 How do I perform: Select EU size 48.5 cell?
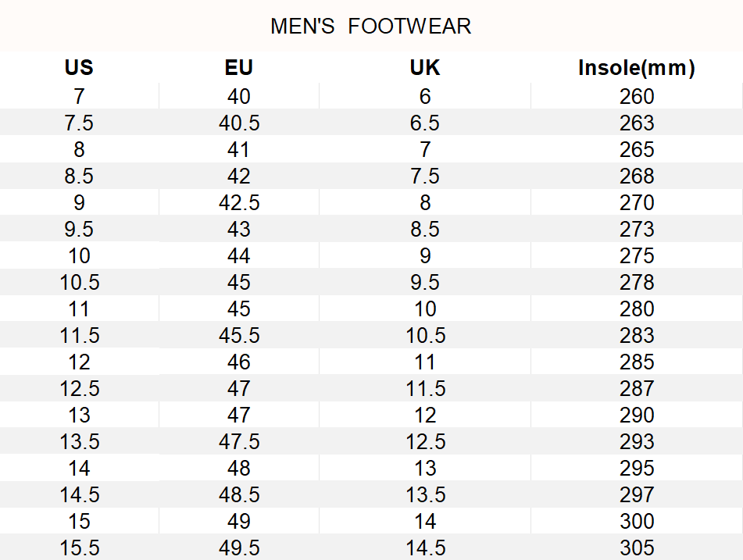coord(239,494)
